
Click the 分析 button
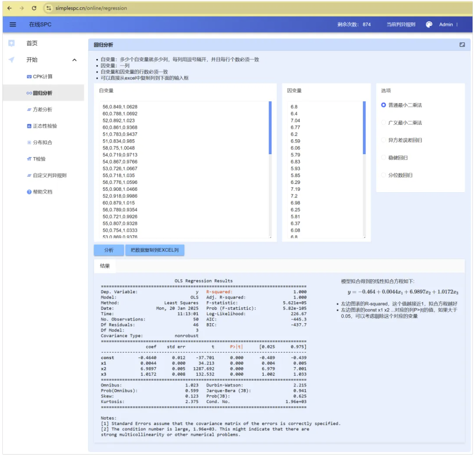pyautogui.click(x=109, y=250)
